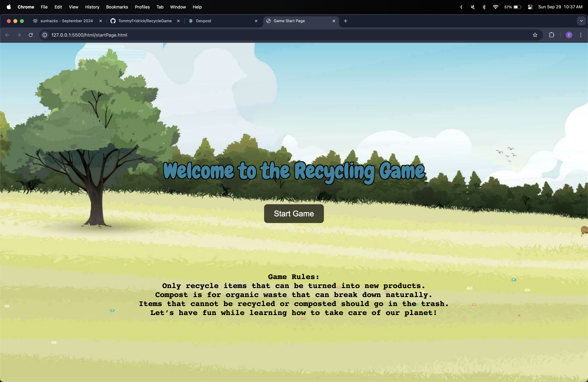The image size is (588, 382).
Task: Click the Start Game button
Action: pos(294,214)
